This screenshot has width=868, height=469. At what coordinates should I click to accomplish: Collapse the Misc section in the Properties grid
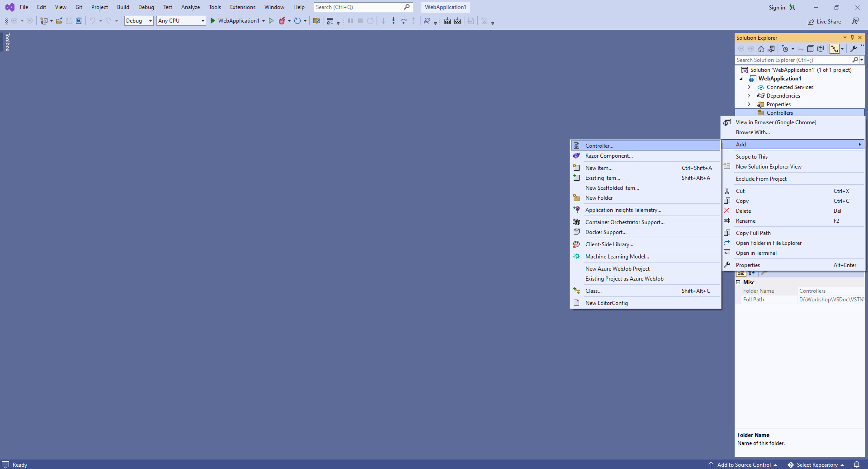(x=738, y=282)
